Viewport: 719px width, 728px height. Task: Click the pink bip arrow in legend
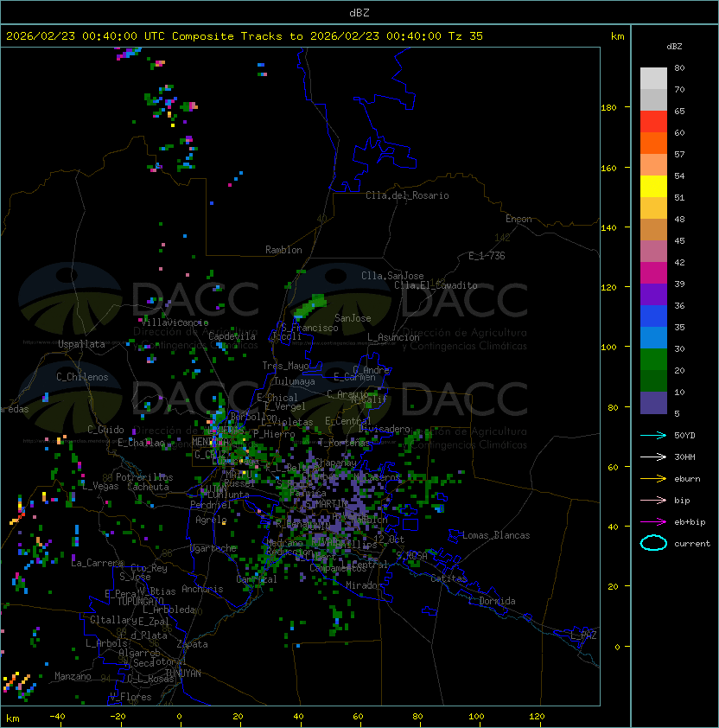pyautogui.click(x=653, y=501)
